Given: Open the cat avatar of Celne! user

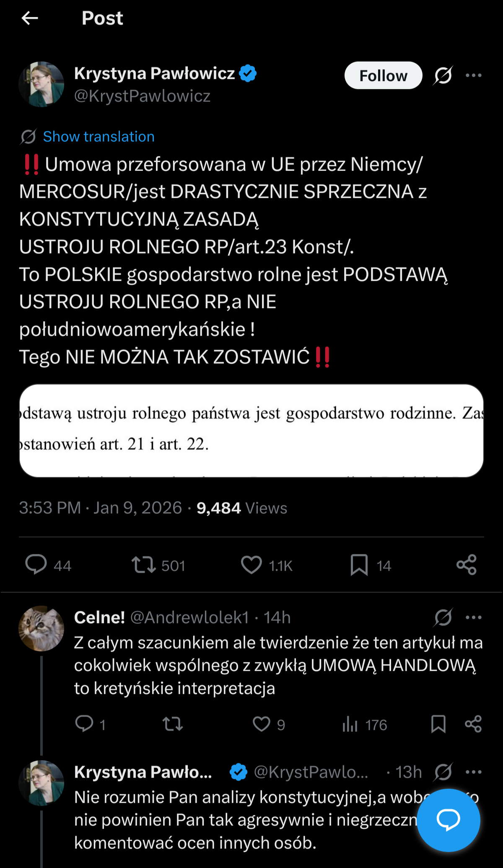Looking at the screenshot, I should [x=41, y=628].
